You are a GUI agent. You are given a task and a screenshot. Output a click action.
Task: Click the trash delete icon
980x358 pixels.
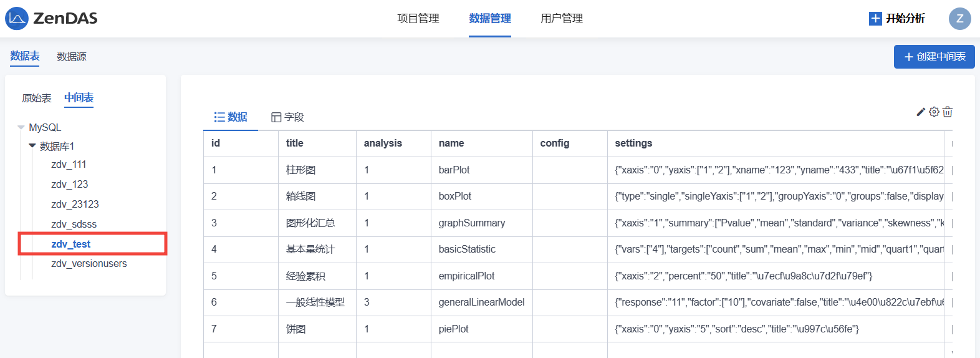[948, 112]
